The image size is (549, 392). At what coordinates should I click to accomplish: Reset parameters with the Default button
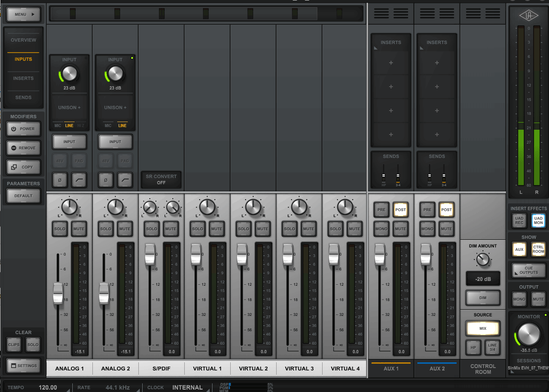tap(23, 196)
